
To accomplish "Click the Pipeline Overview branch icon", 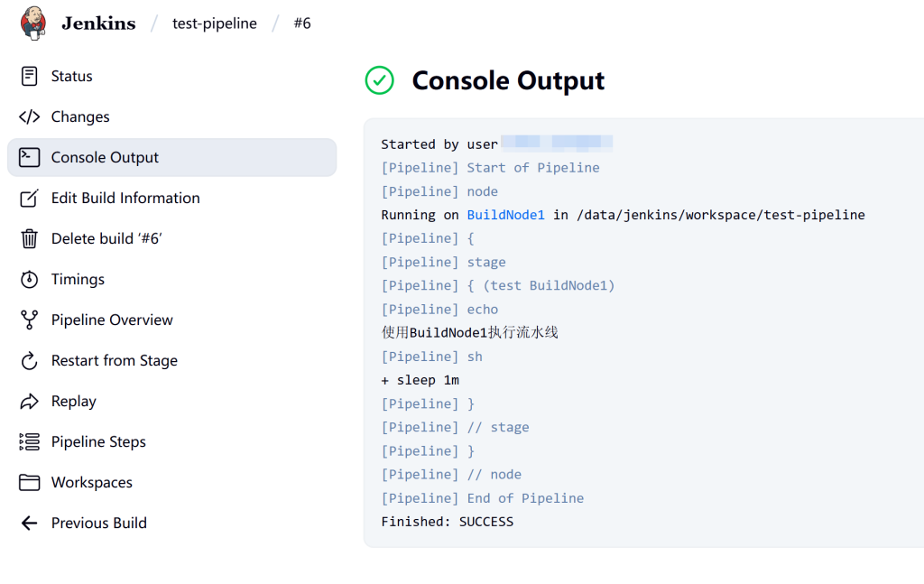I will tap(30, 320).
